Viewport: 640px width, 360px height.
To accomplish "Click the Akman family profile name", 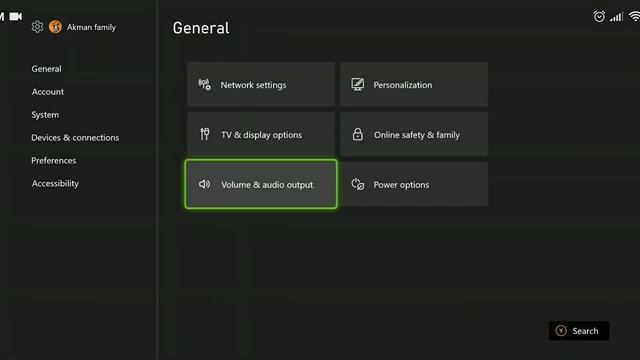I will 91,27.
